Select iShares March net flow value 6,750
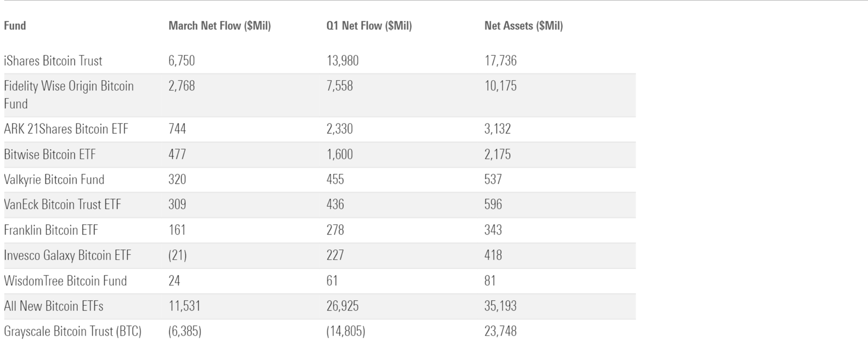 (181, 61)
